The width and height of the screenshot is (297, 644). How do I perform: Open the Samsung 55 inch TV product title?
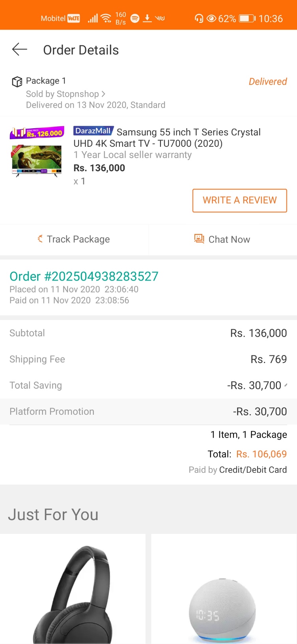167,138
